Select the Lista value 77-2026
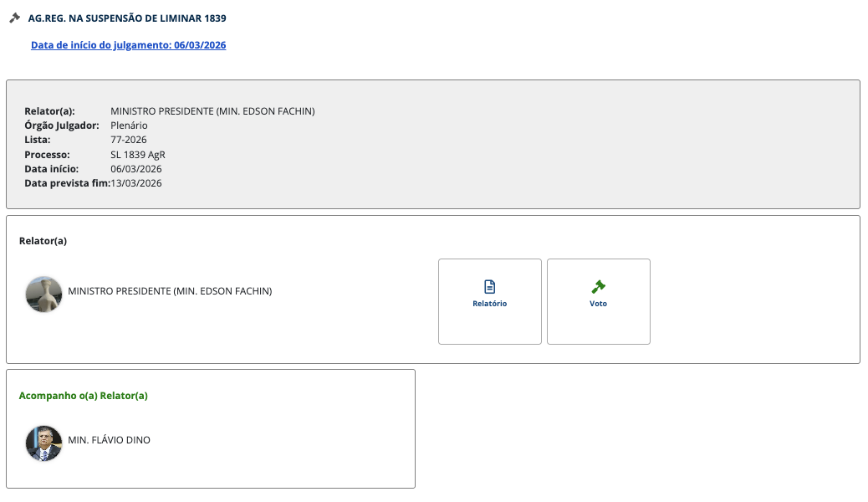Screen dimensions: 868x502 pyautogui.click(x=129, y=140)
